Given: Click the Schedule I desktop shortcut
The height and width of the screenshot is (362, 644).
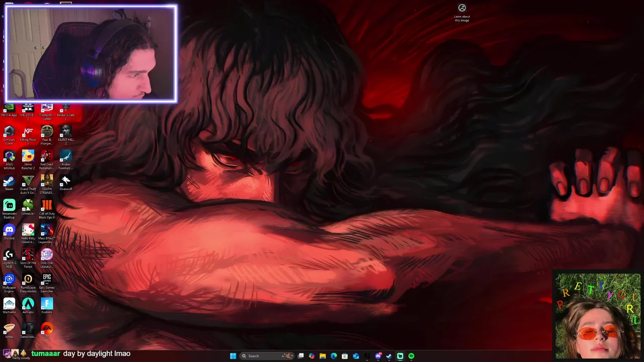Looking at the screenshot, I should (x=28, y=208).
